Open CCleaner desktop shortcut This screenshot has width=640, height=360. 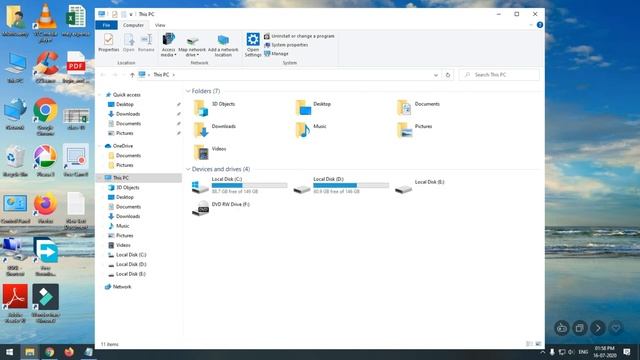pos(45,68)
